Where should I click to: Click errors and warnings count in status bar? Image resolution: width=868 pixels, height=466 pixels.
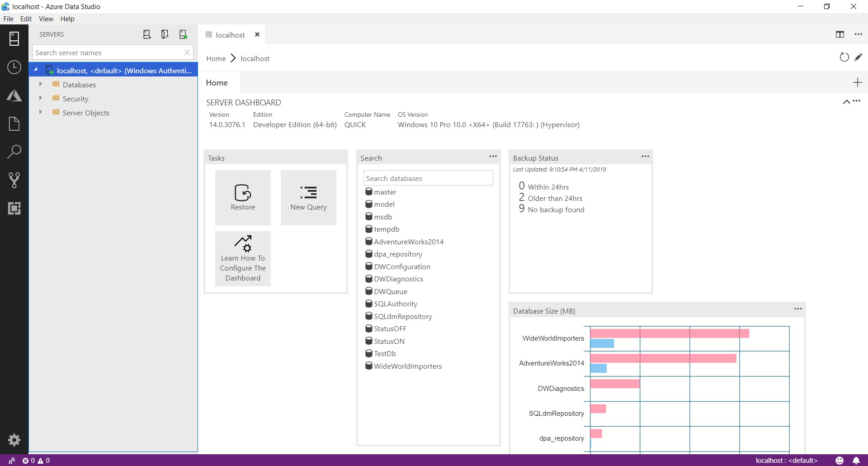tap(36, 461)
